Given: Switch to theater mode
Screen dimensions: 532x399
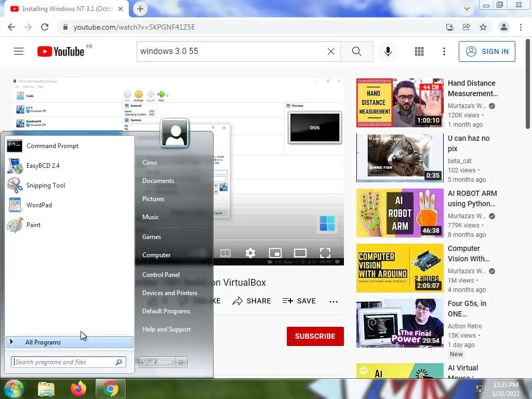Looking at the screenshot, I should click(x=300, y=253).
